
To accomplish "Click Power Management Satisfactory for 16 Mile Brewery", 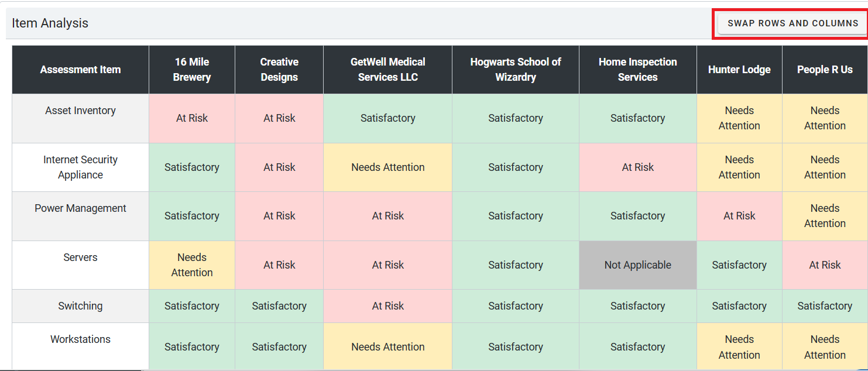I will pos(192,216).
